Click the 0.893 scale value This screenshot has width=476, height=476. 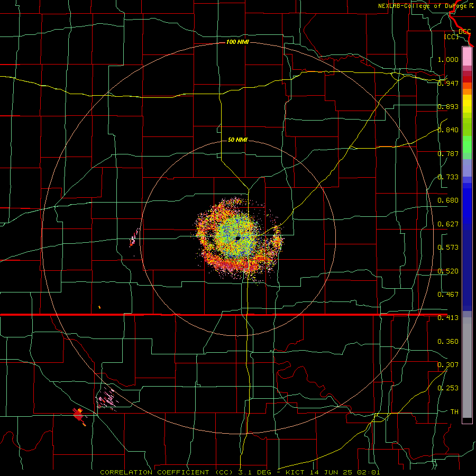point(448,106)
